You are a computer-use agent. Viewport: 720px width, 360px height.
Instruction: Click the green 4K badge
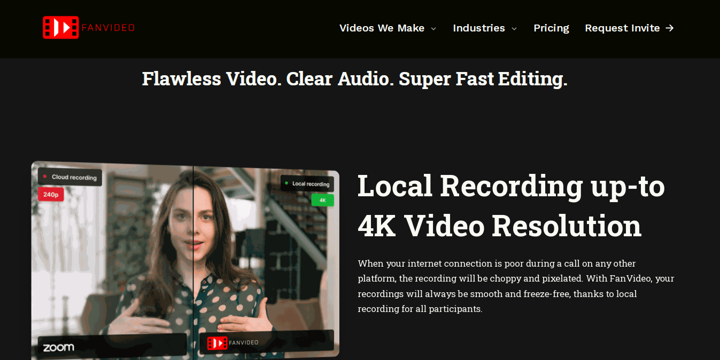pos(322,200)
